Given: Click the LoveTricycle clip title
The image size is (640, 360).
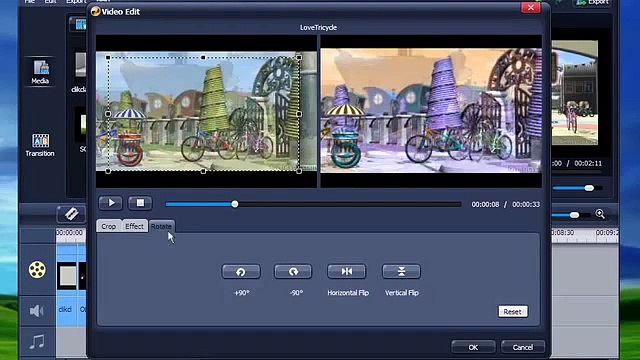Looking at the screenshot, I should (x=318, y=27).
